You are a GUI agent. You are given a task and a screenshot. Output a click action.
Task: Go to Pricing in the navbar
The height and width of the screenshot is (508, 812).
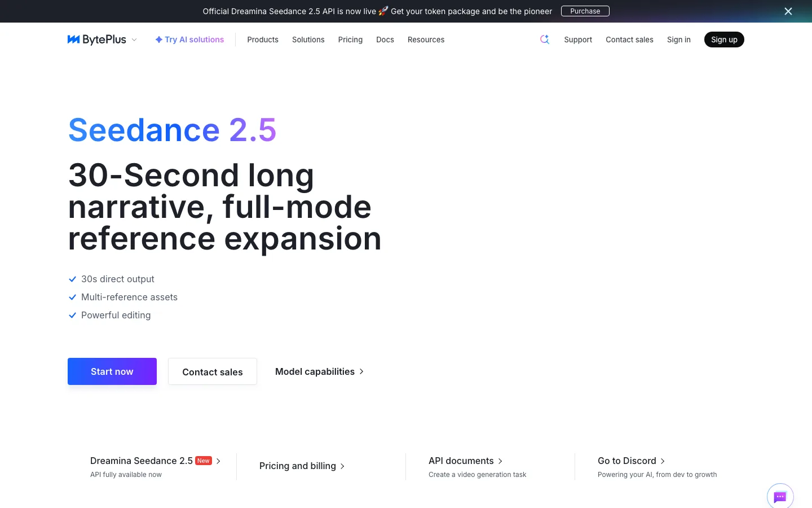click(x=350, y=40)
